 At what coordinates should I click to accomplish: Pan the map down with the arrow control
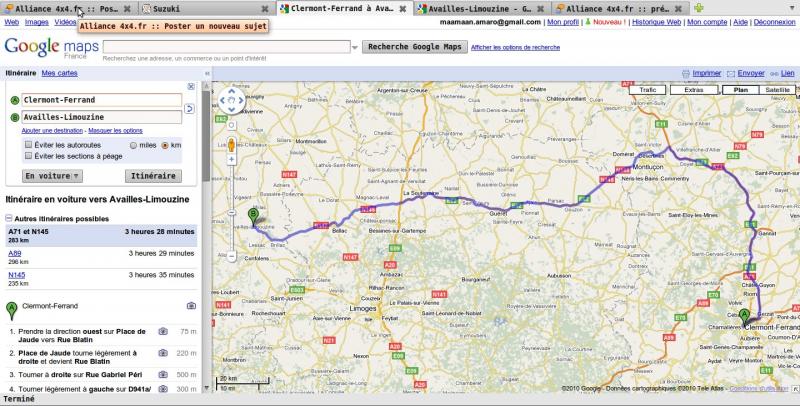[x=232, y=109]
